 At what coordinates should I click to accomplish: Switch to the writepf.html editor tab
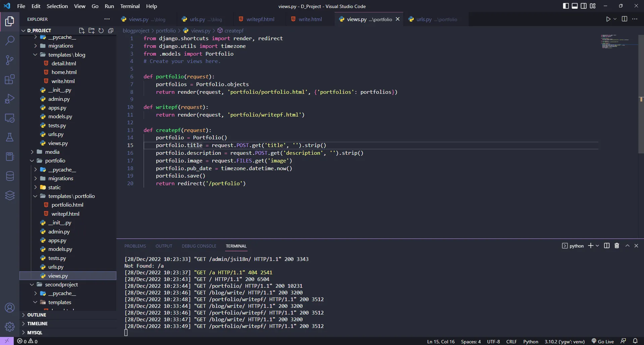260,19
